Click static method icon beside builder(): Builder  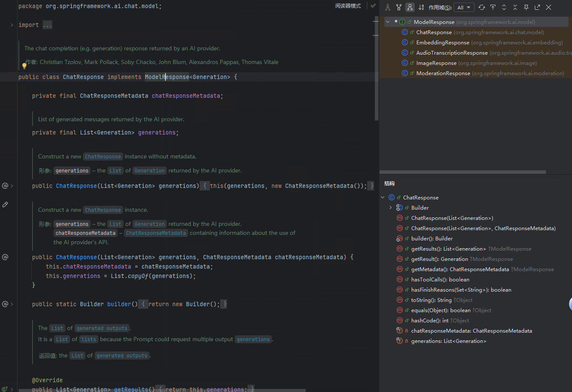(x=399, y=238)
